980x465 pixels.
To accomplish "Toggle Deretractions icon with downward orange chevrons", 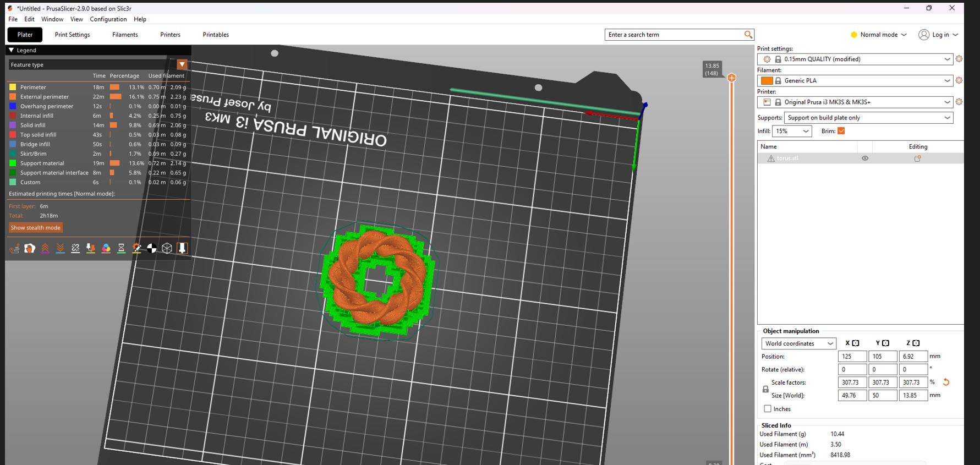I will (61, 248).
